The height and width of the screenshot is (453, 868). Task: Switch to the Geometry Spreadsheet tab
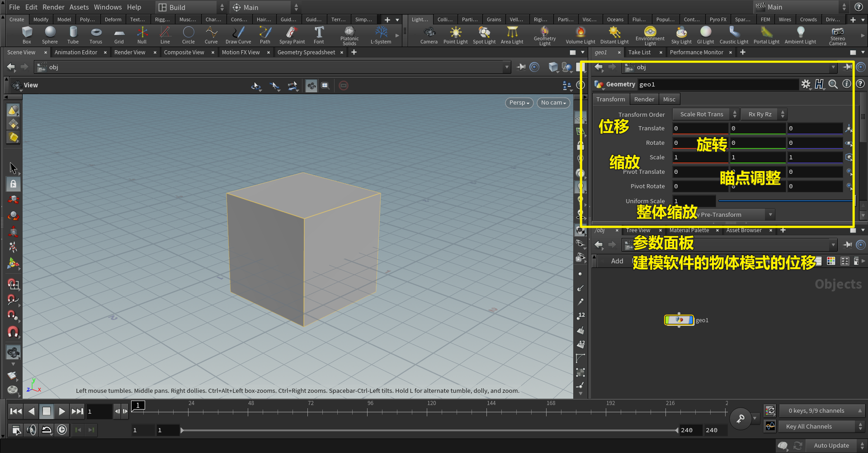click(306, 52)
